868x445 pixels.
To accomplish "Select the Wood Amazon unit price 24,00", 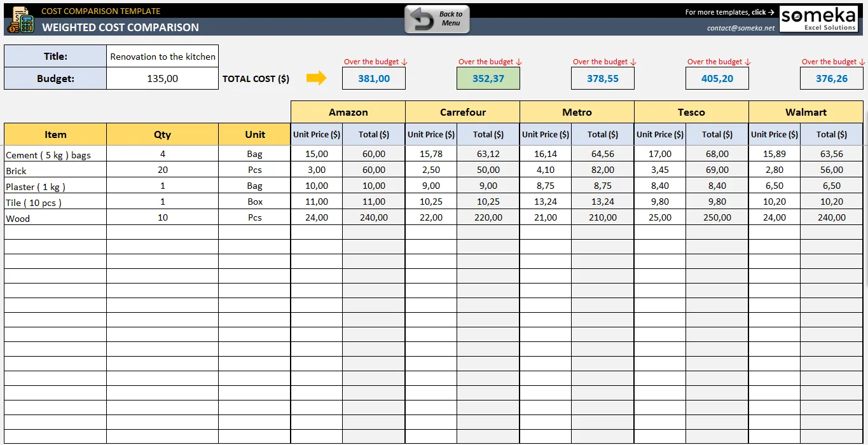I will click(317, 217).
